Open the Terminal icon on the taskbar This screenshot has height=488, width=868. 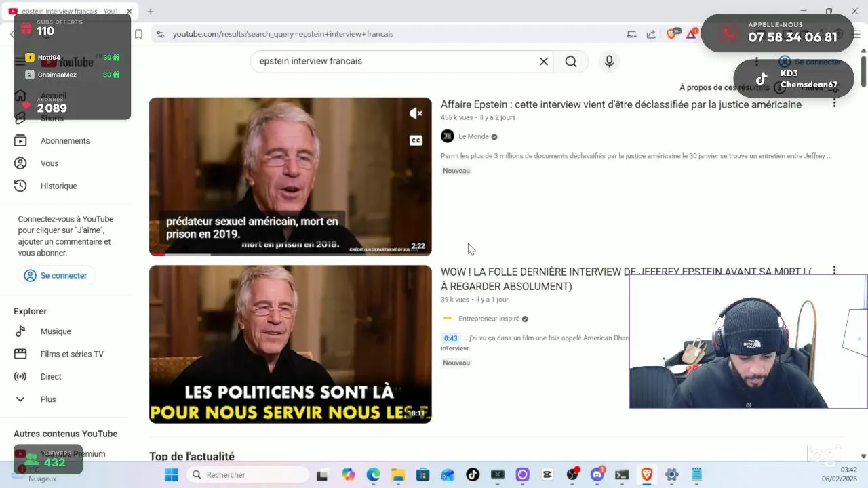tap(622, 474)
